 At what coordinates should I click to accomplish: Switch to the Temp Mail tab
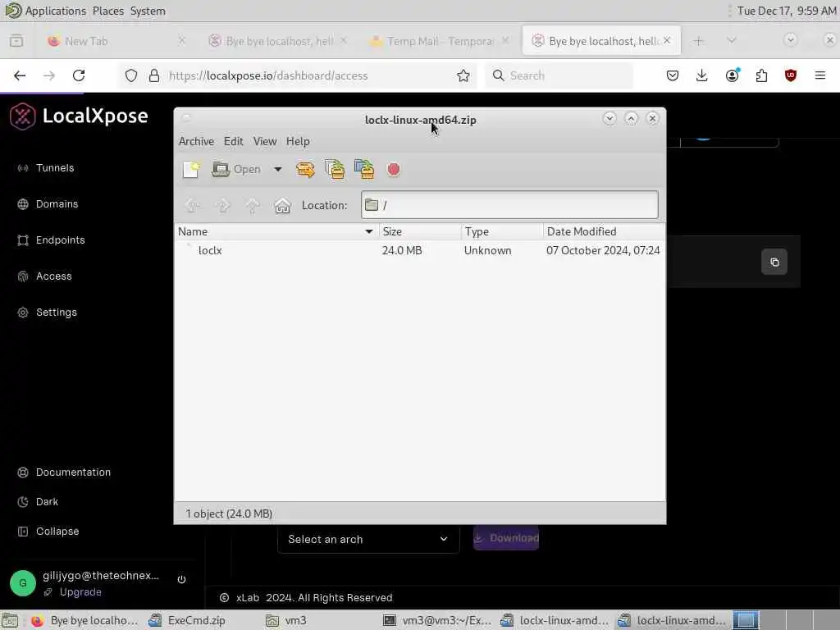pos(440,41)
